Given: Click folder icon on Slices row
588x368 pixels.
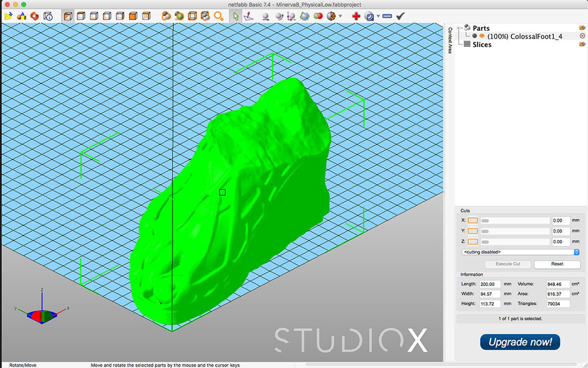Looking at the screenshot, I should click(x=582, y=44).
